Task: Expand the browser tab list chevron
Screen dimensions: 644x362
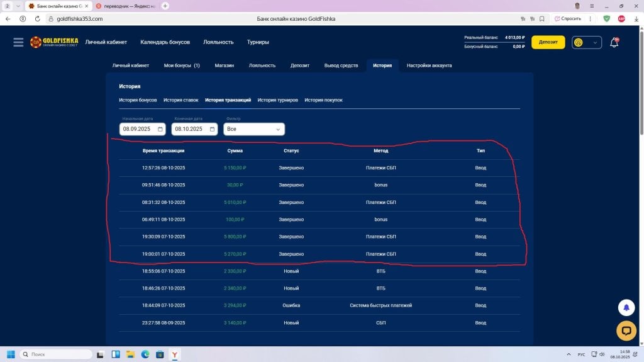Action: click(x=18, y=6)
